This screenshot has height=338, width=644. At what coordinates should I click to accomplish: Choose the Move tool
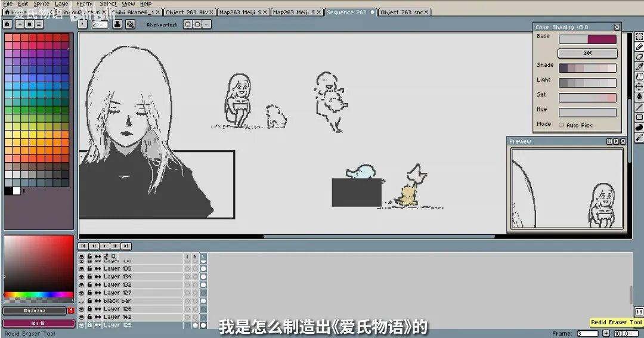click(639, 87)
